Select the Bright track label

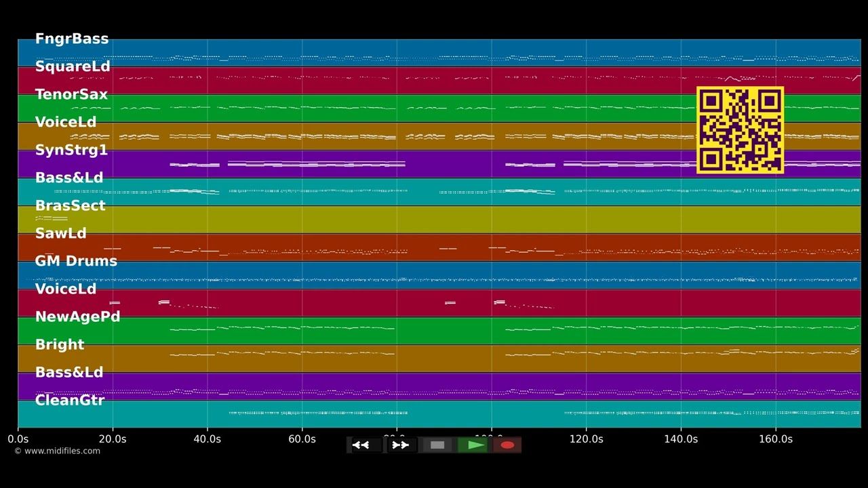[x=60, y=344]
